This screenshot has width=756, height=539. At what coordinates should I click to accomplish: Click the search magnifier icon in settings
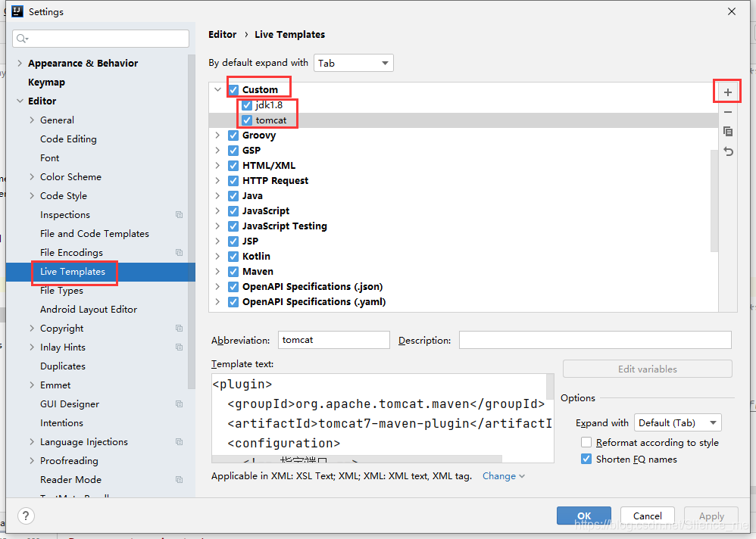[22, 38]
